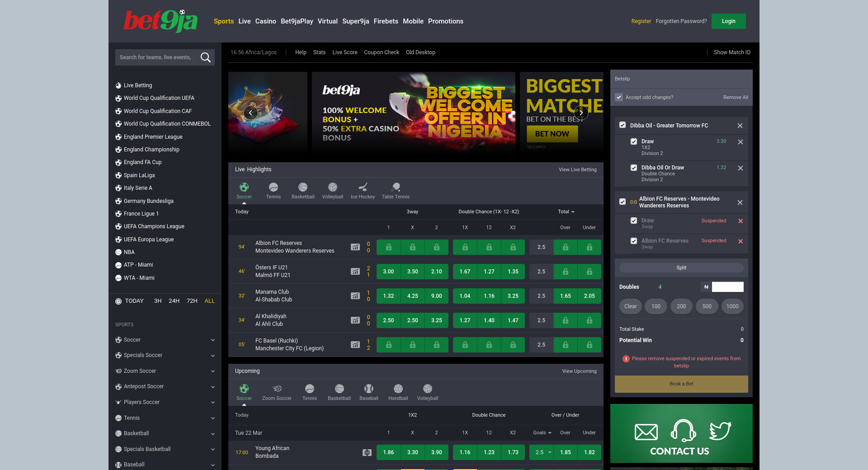Select Handball icon in Upcoming section
Screen dimensions: 868x470
pyautogui.click(x=398, y=392)
